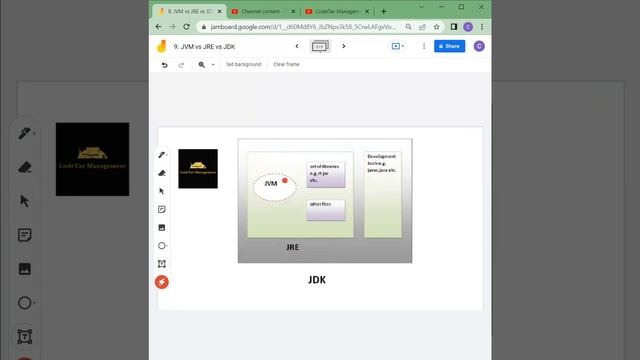Open the Chrome profile avatar
Screen dimensions: 640x360
(x=468, y=27)
